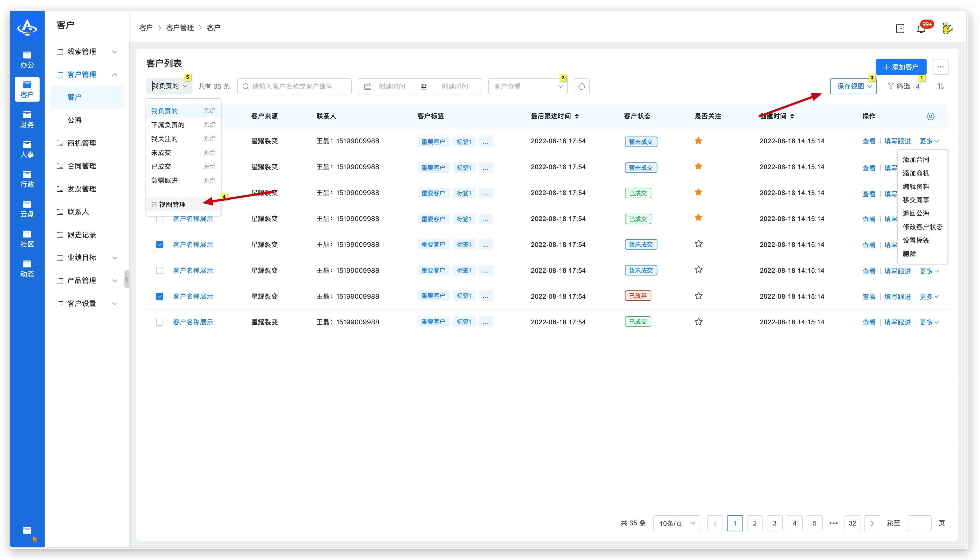Expand 产品管理 menu group
Viewport: 980px width, 560px height.
point(87,280)
